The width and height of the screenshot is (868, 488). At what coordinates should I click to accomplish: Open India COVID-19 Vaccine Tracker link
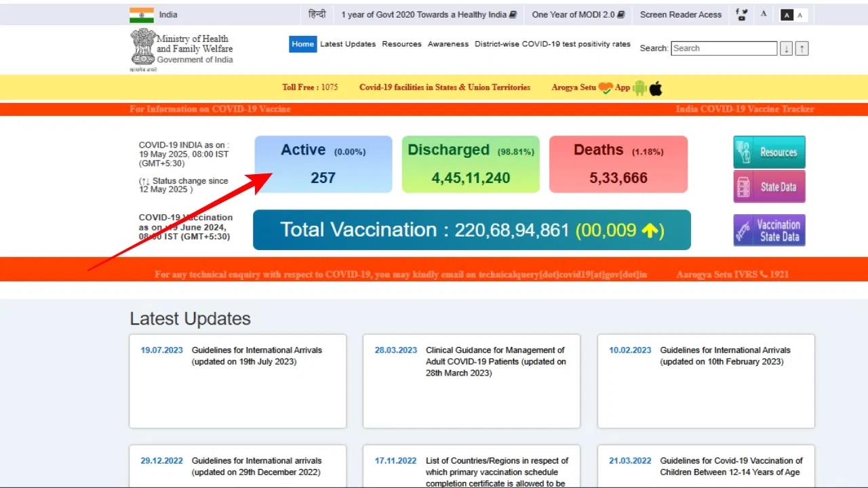click(x=745, y=109)
